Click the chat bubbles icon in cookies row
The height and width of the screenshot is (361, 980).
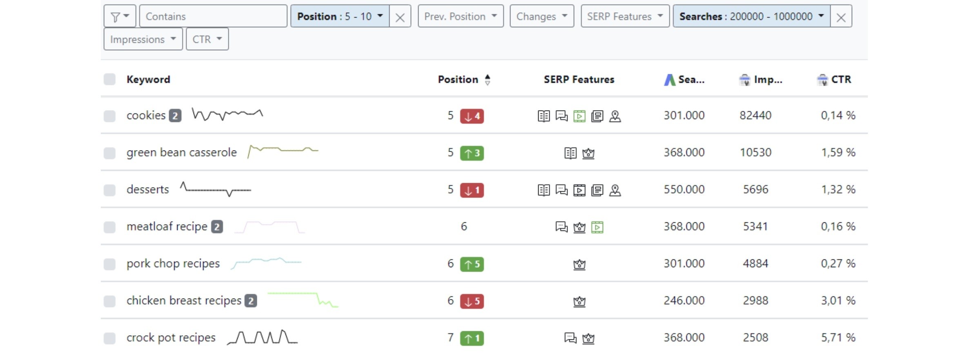pos(561,116)
